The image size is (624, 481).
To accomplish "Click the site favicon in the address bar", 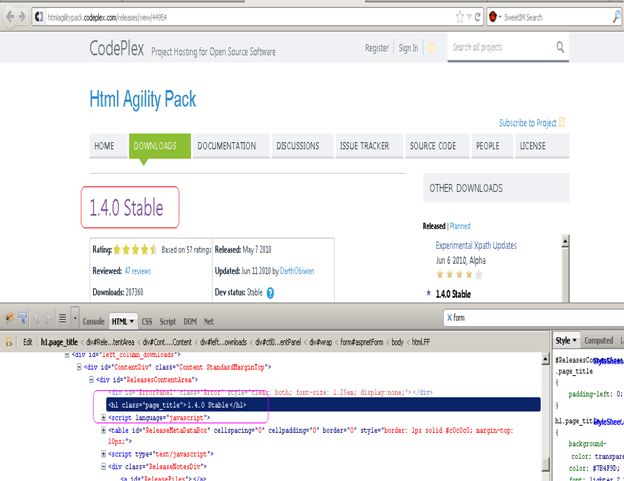I will coord(39,17).
